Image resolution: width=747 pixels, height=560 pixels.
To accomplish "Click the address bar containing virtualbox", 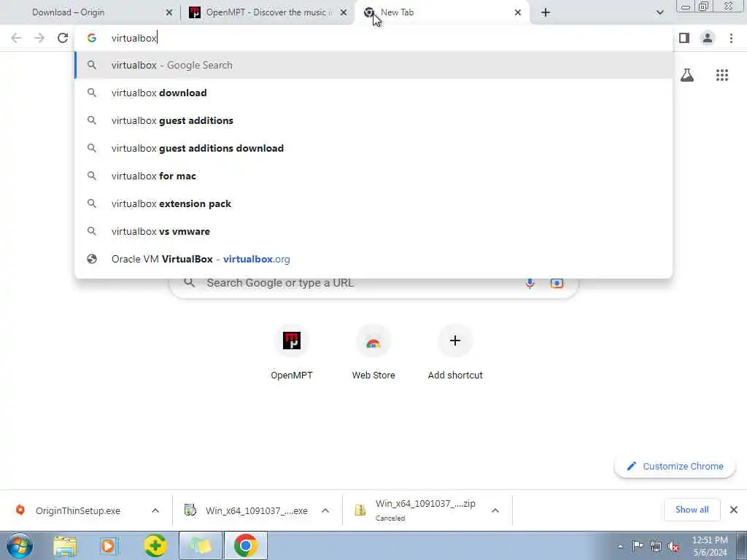I will click(x=374, y=38).
